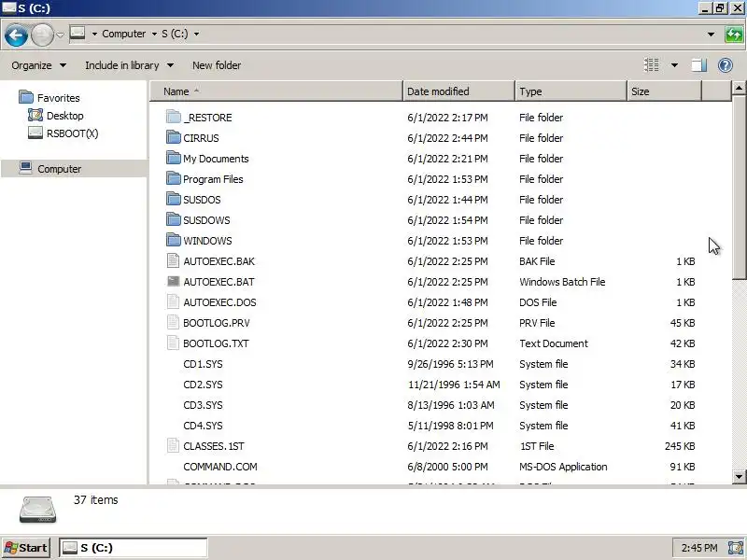The width and height of the screenshot is (747, 560).
Task: Sort by the Size column header
Action: (664, 91)
